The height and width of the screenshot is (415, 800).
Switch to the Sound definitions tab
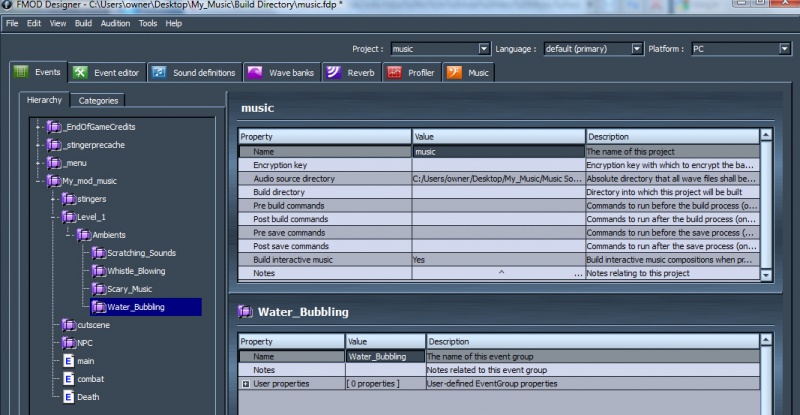coord(195,72)
